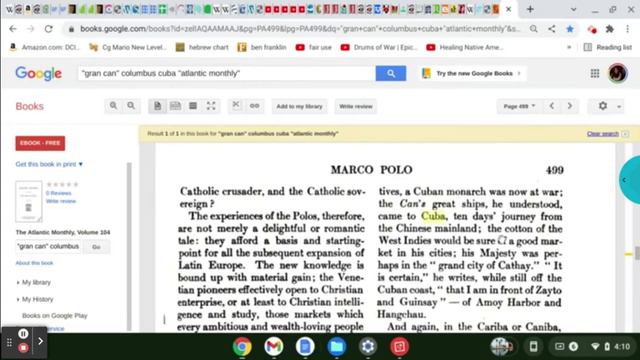The height and width of the screenshot is (360, 640).
Task: Clear search in the results bar
Action: [x=603, y=133]
